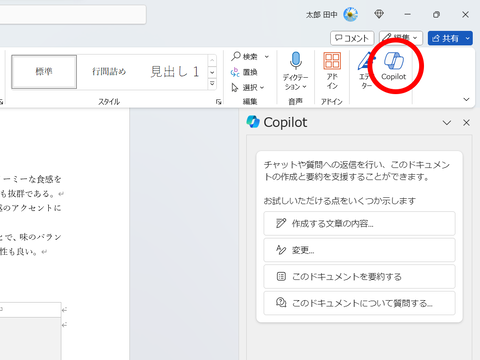Expand the Share dropdown arrow
This screenshot has width=480, height=360.
468,38
